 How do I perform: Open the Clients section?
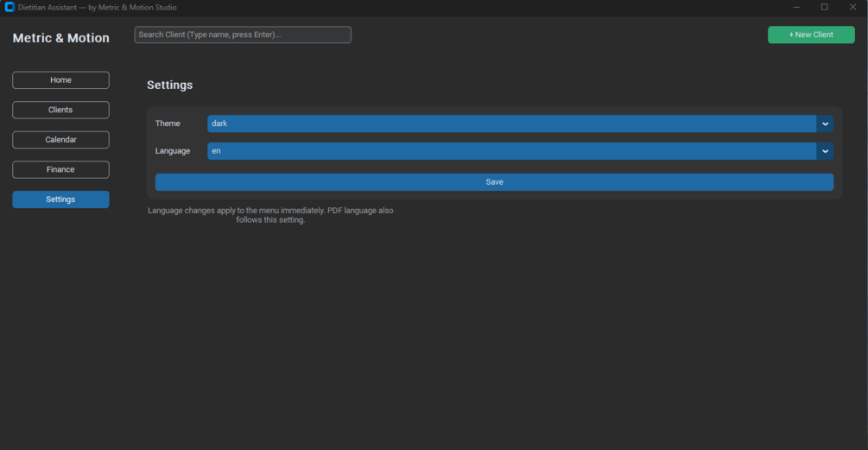[61, 111]
